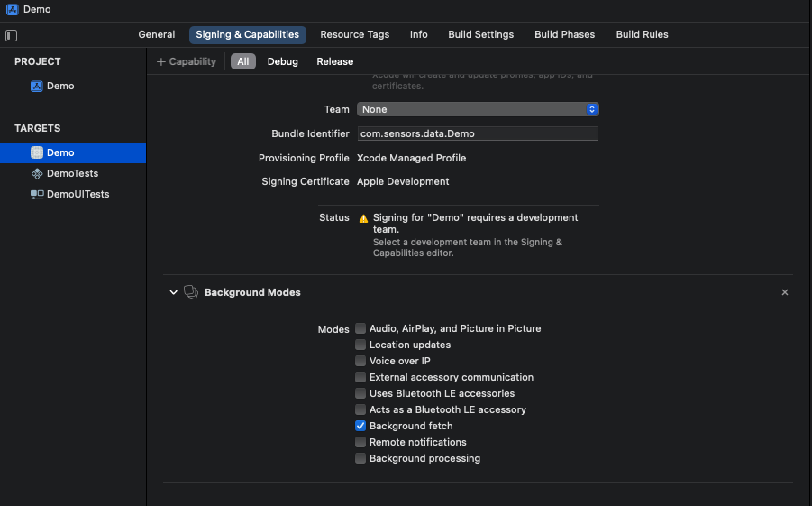Screen dimensions: 812x506
Task: Enable Audio, AirPlay, and Picture in Picture
Action: [360, 328]
